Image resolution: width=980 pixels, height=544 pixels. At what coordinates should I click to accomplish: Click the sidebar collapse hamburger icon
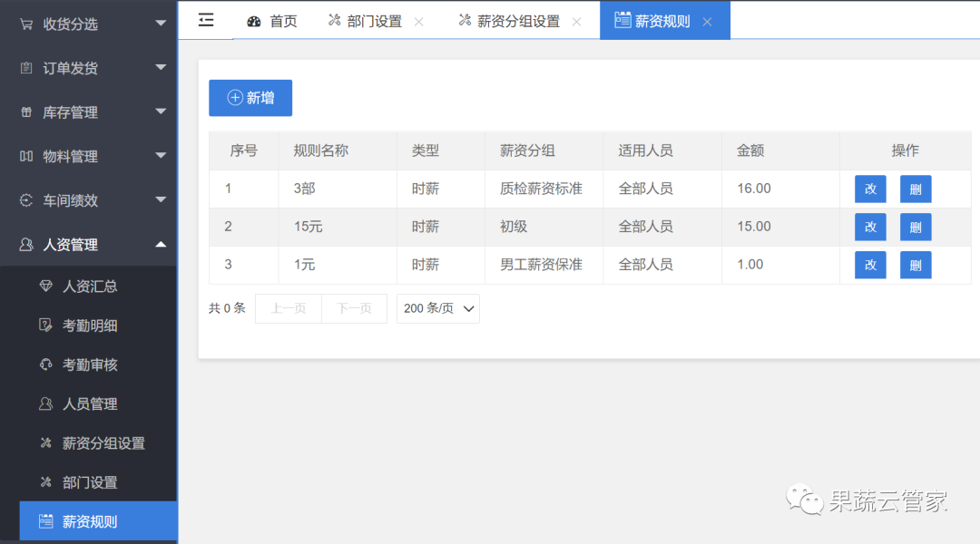pos(206,20)
